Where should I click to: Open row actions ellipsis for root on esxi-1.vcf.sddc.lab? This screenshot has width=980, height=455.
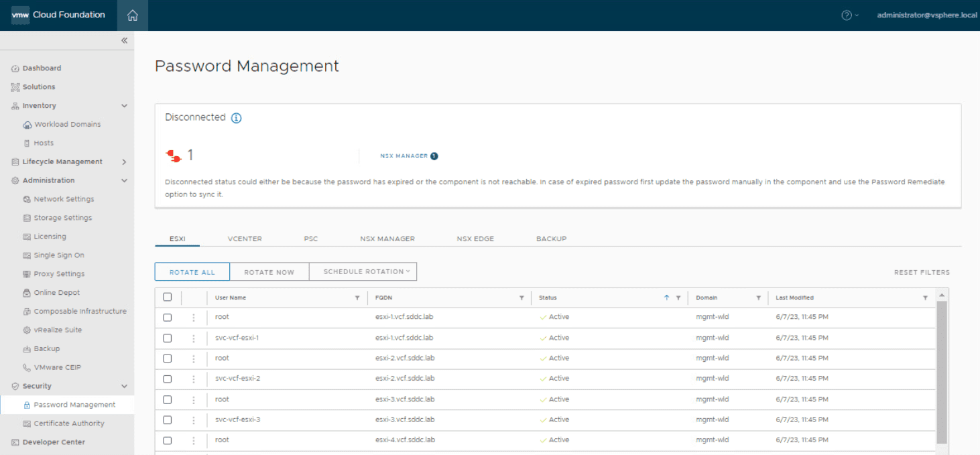194,317
